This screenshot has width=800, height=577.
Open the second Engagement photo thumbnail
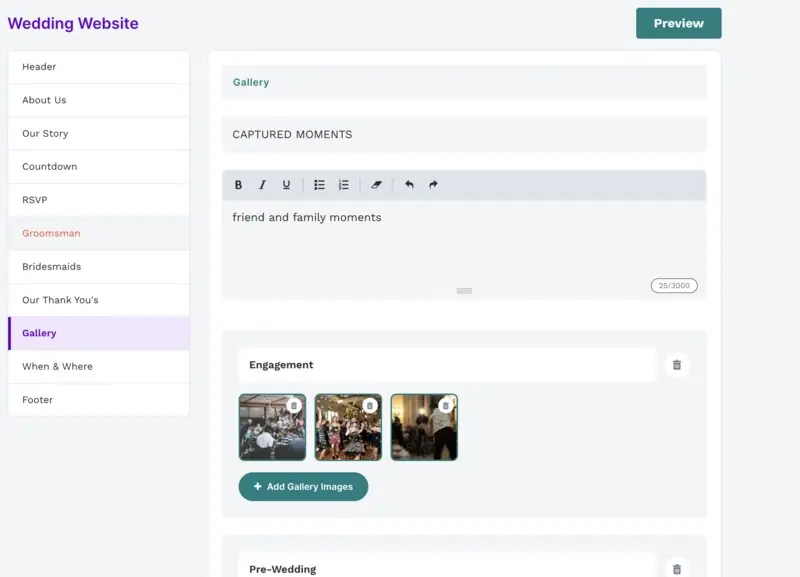coord(348,427)
